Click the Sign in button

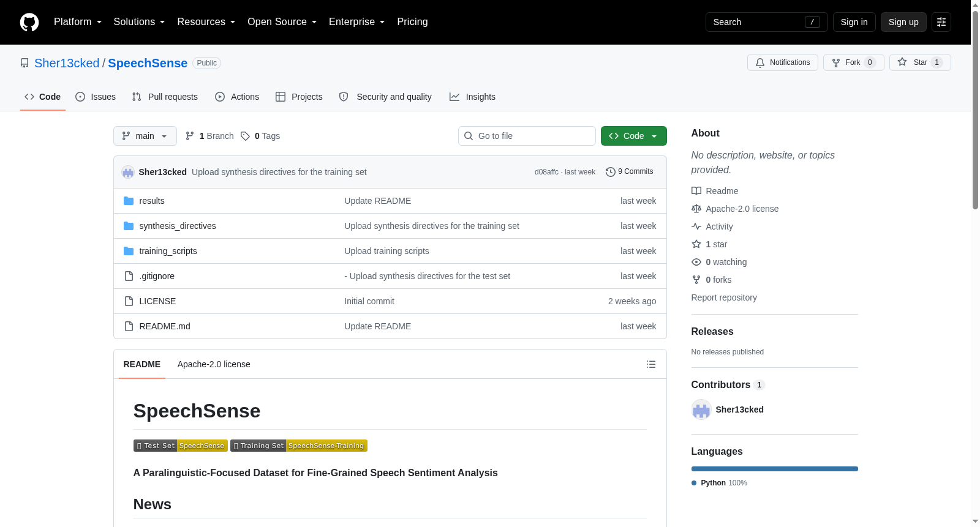854,22
